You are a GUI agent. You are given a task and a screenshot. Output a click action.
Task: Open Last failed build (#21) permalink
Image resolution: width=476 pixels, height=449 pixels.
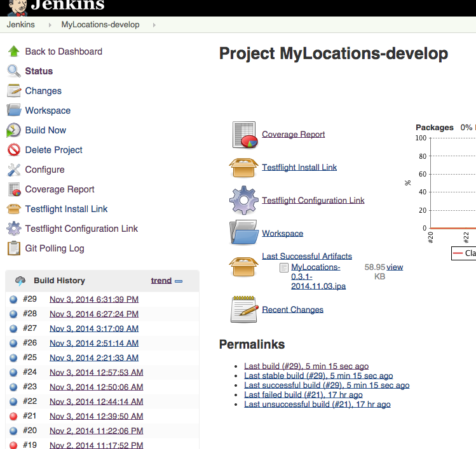click(303, 394)
